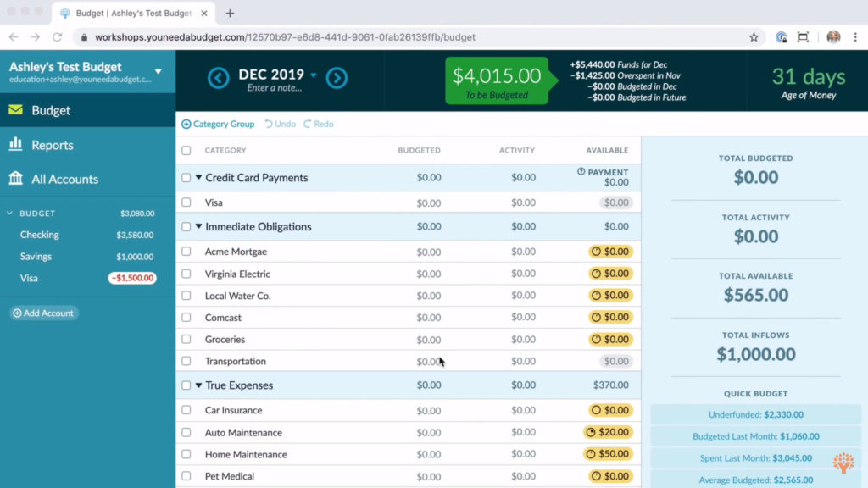
Task: Click Home Maintenance $50.00 available pill
Action: tap(607, 454)
